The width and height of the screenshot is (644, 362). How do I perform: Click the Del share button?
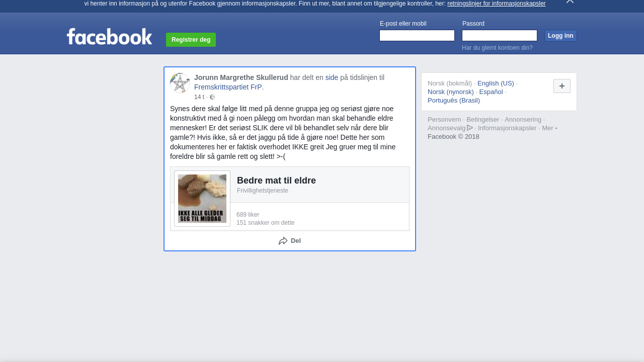click(290, 241)
